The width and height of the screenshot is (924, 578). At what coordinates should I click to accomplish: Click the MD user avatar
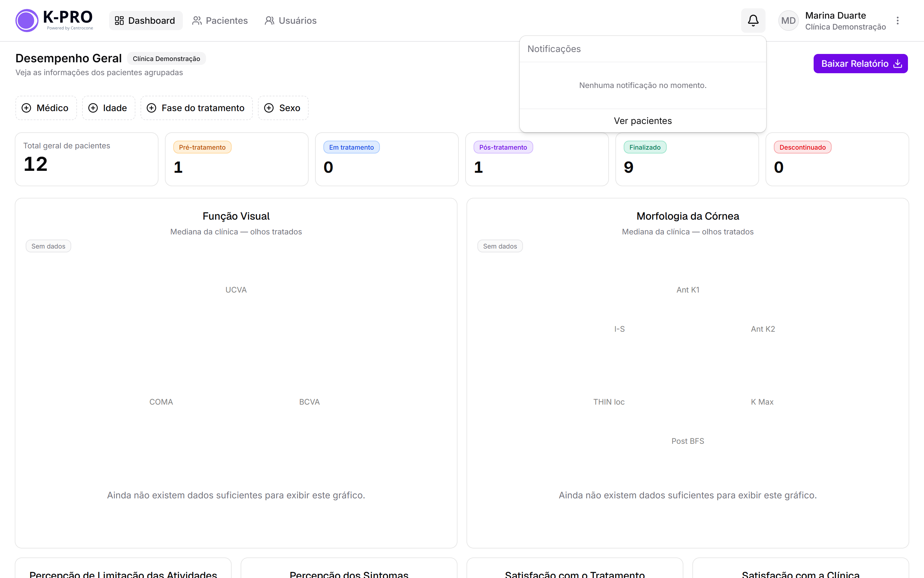coord(788,21)
